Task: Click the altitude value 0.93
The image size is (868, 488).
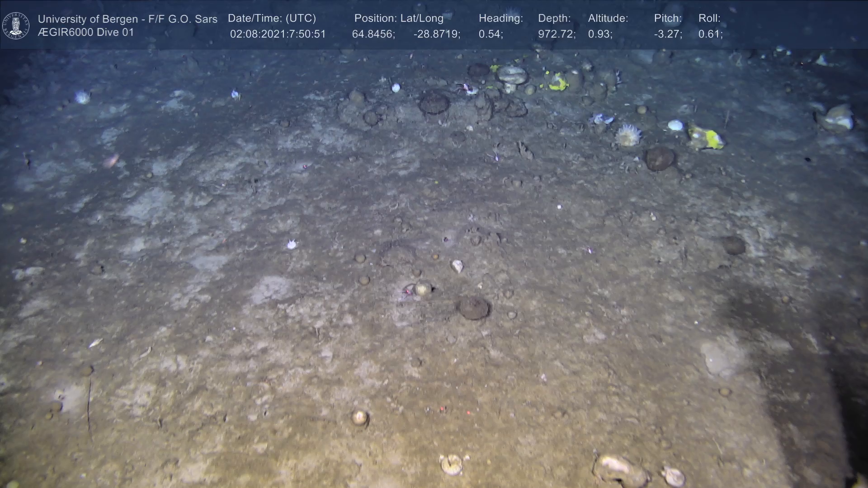Action: [600, 34]
